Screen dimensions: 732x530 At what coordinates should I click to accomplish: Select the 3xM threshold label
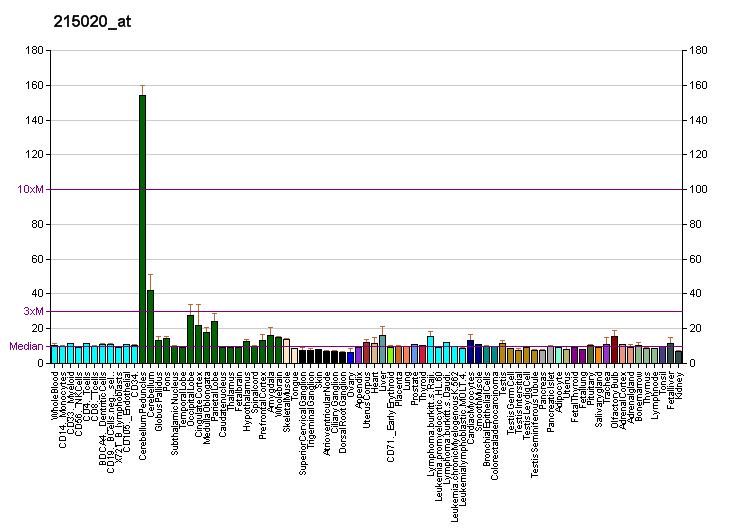pyautogui.click(x=33, y=311)
